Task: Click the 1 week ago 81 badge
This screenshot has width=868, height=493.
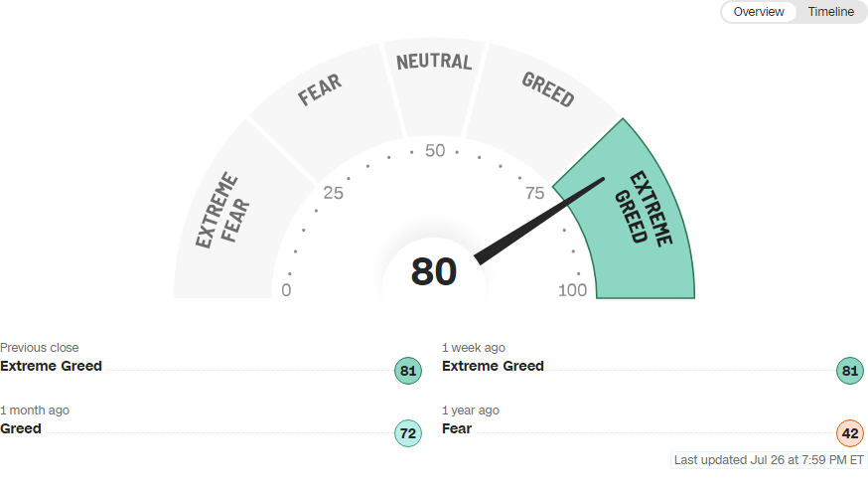Action: 850,371
